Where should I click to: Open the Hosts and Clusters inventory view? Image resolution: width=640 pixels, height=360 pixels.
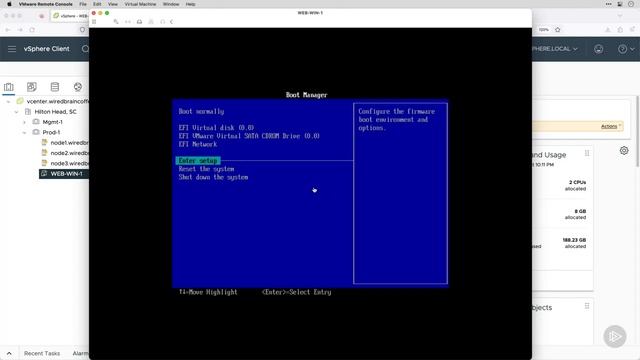pos(9,87)
